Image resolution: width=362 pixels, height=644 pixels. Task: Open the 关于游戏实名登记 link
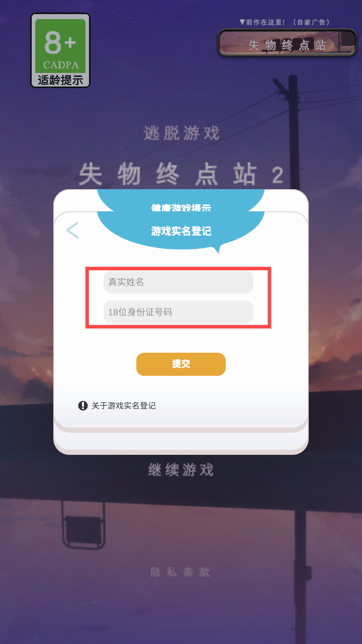(124, 406)
